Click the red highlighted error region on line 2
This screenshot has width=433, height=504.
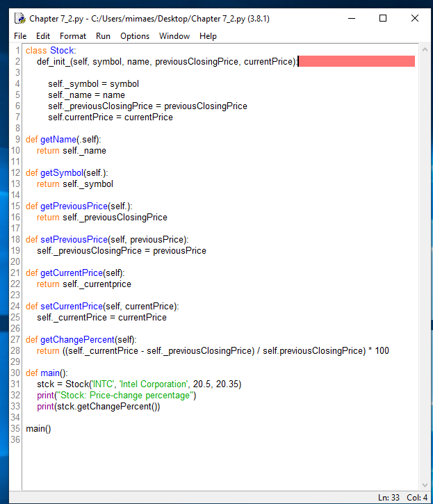pyautogui.click(x=357, y=61)
